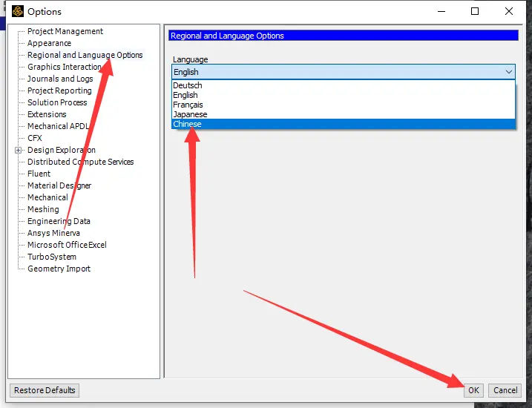Select Microsoft Office Excel options
The height and width of the screenshot is (408, 532).
coord(67,245)
